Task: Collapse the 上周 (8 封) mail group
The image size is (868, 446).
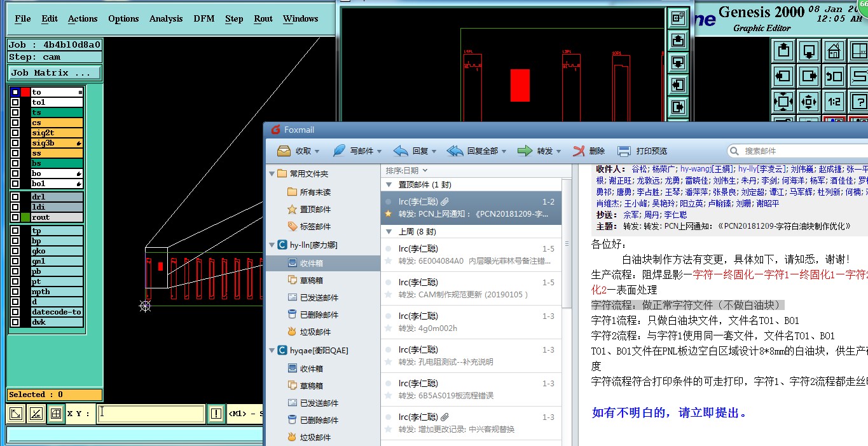Action: click(389, 232)
